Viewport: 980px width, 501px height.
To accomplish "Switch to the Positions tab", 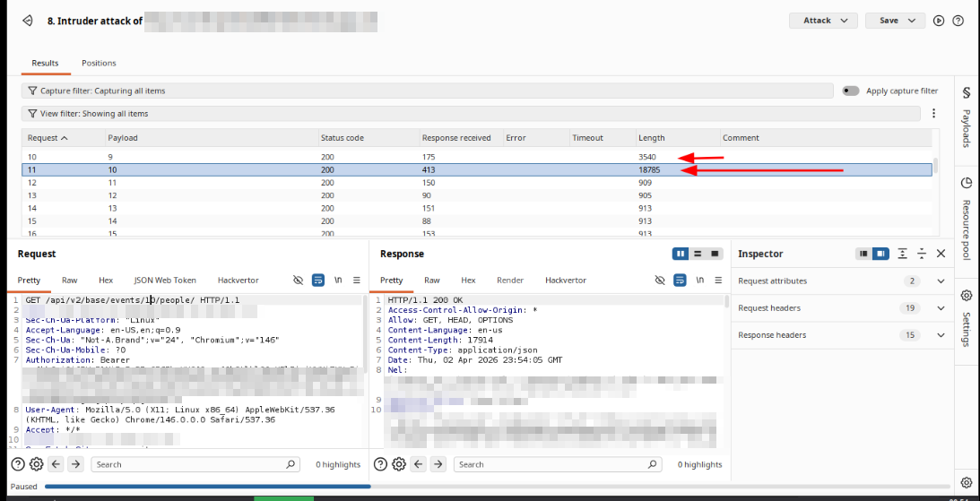I will (99, 63).
